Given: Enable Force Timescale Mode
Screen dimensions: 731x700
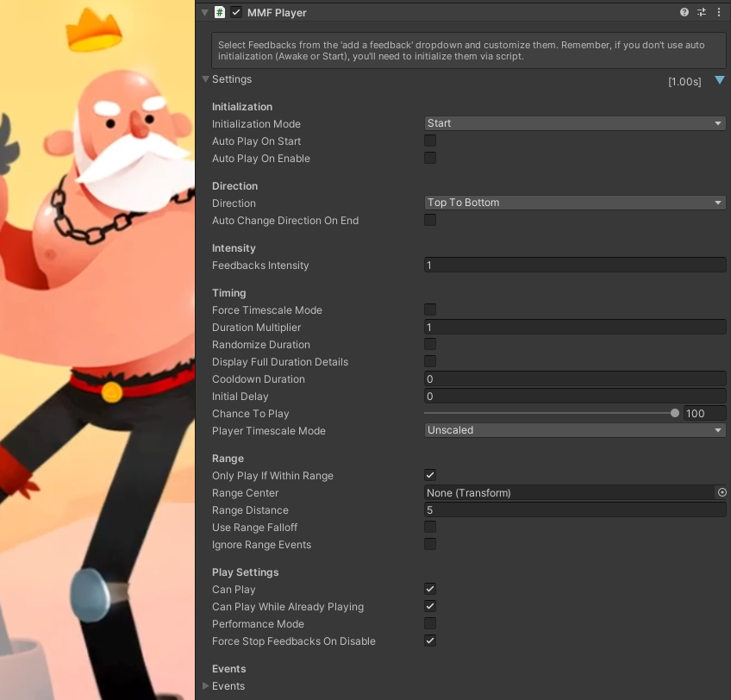Looking at the screenshot, I should pyautogui.click(x=430, y=309).
